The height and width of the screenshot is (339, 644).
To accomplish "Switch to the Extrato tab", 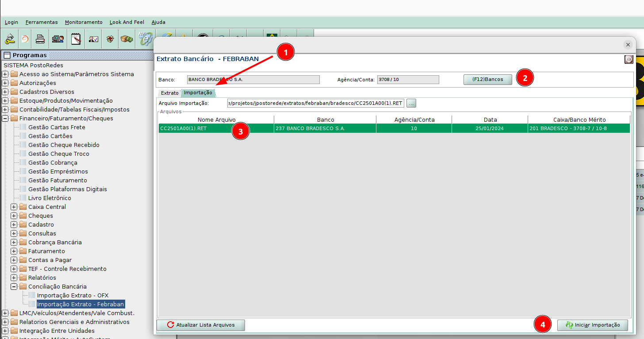I will coord(169,93).
